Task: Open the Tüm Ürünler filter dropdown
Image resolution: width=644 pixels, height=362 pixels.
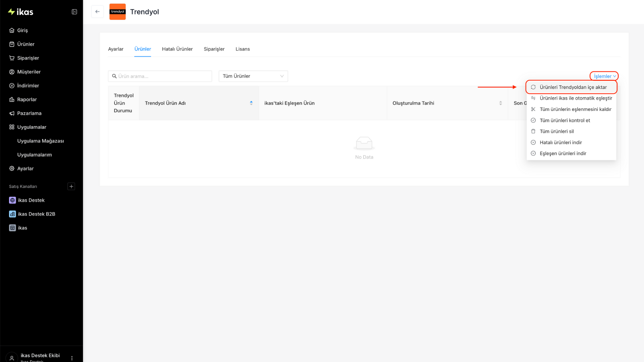Action: (253, 76)
